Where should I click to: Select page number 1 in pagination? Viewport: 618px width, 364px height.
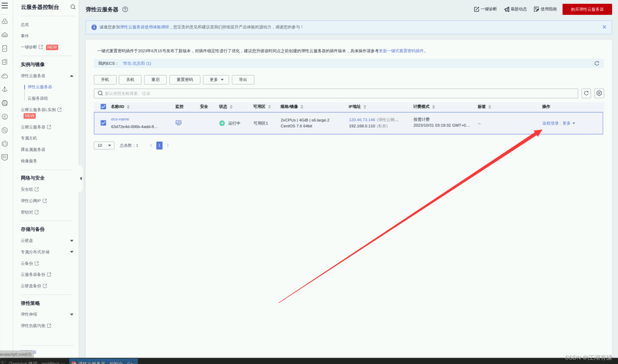[159, 145]
